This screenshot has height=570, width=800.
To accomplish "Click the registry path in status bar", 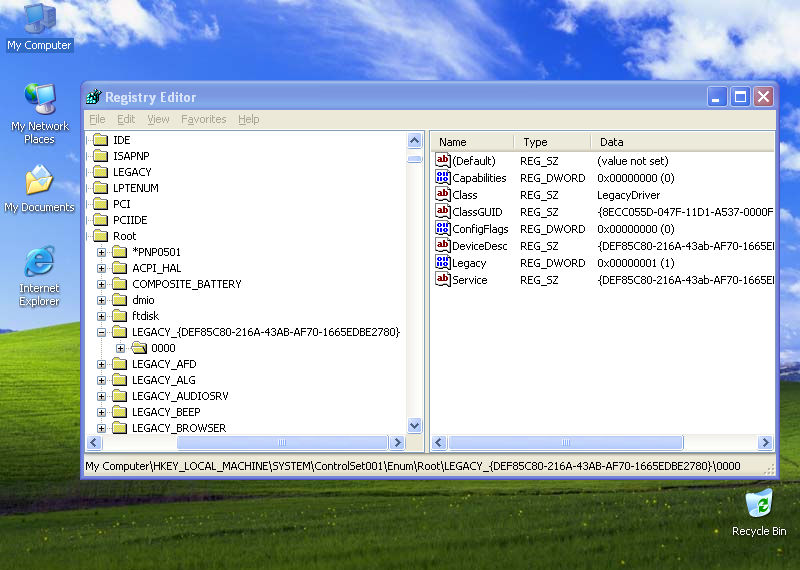I will coord(413,466).
